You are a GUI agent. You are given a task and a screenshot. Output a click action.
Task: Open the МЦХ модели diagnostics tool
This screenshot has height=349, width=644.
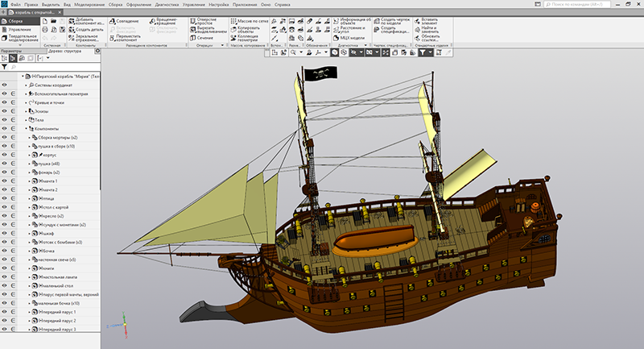(335, 37)
